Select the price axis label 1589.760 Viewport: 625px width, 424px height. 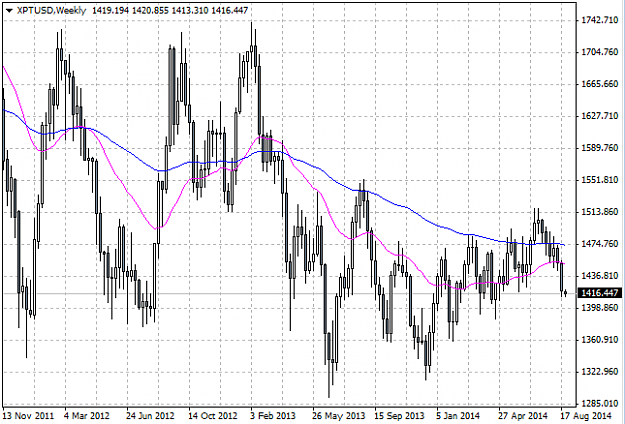(600, 148)
